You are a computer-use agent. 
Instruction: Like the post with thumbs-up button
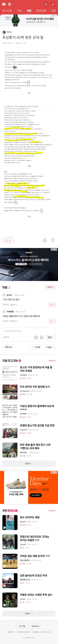coord(8,240)
